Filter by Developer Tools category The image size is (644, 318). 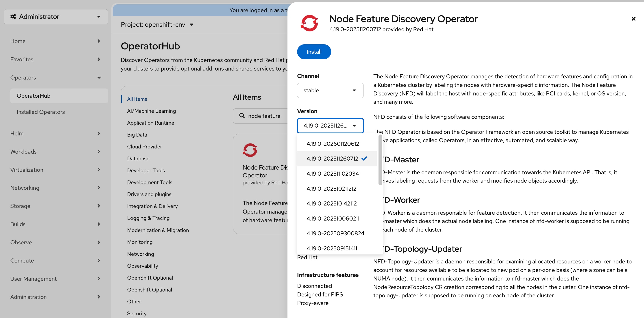coord(146,170)
